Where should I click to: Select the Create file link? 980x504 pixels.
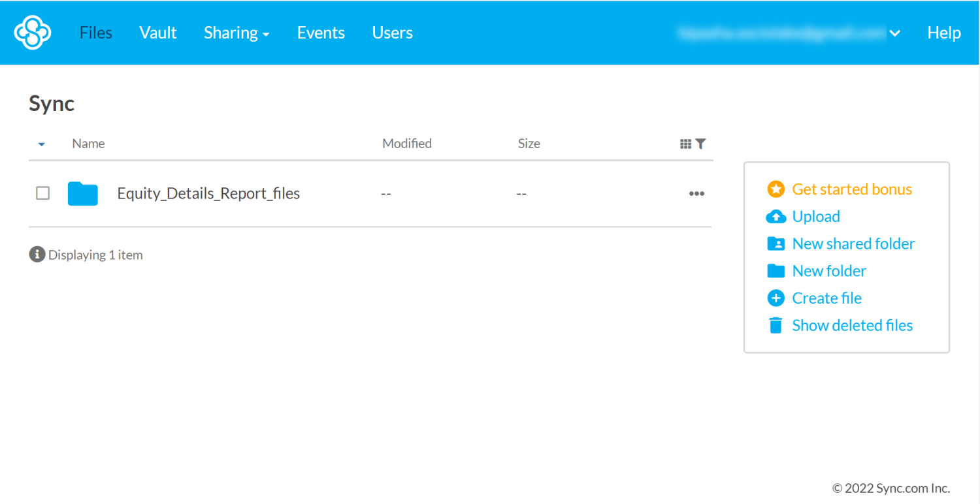pos(826,298)
